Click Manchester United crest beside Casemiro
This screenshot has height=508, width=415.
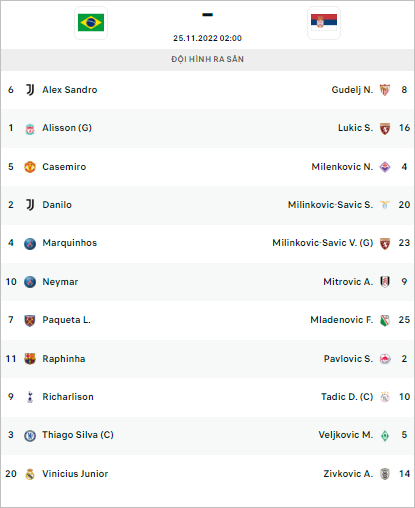[30, 167]
